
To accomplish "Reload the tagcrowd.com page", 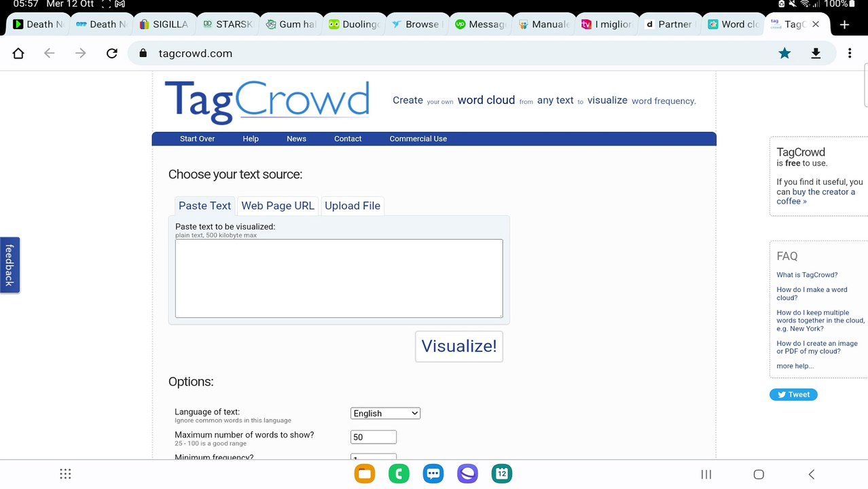I will 112,53.
